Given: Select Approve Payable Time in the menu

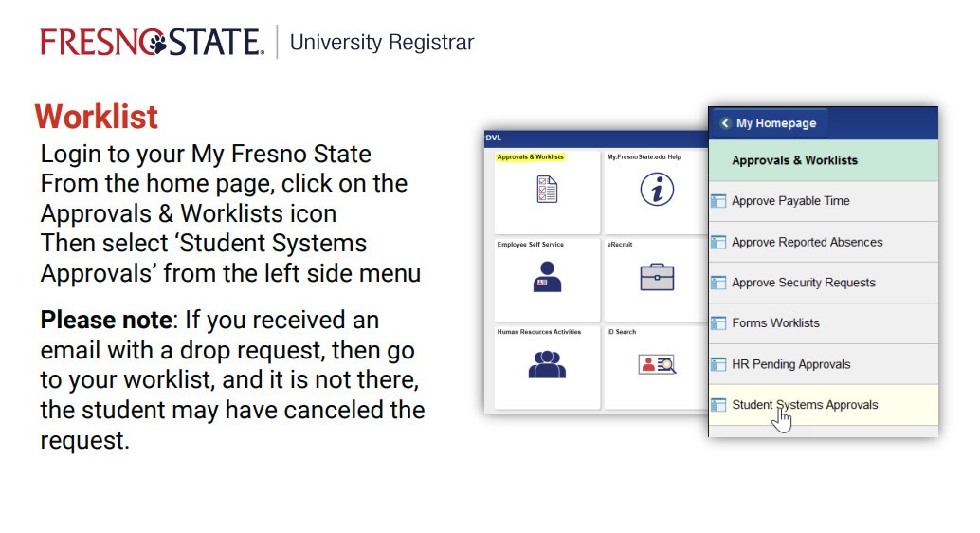Looking at the screenshot, I should pos(790,201).
